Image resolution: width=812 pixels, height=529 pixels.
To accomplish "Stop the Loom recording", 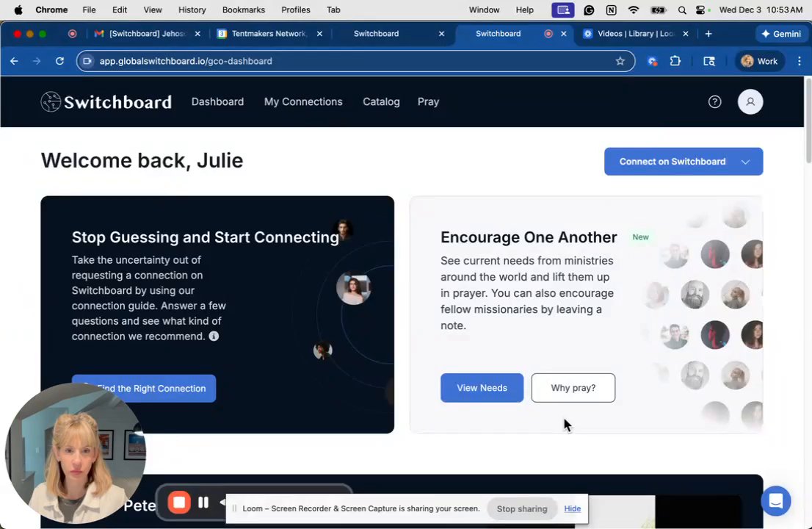I will [179, 502].
